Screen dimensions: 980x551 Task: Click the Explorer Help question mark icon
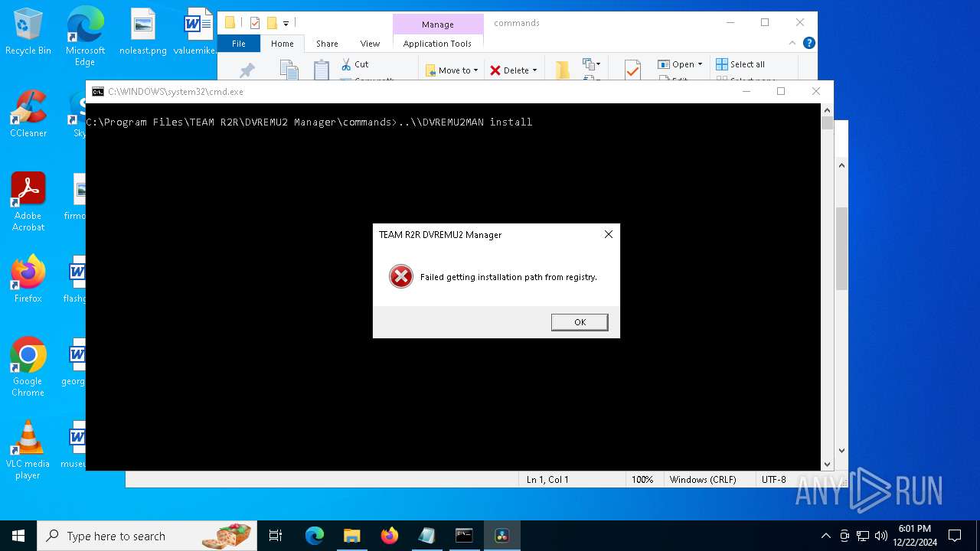tap(809, 44)
